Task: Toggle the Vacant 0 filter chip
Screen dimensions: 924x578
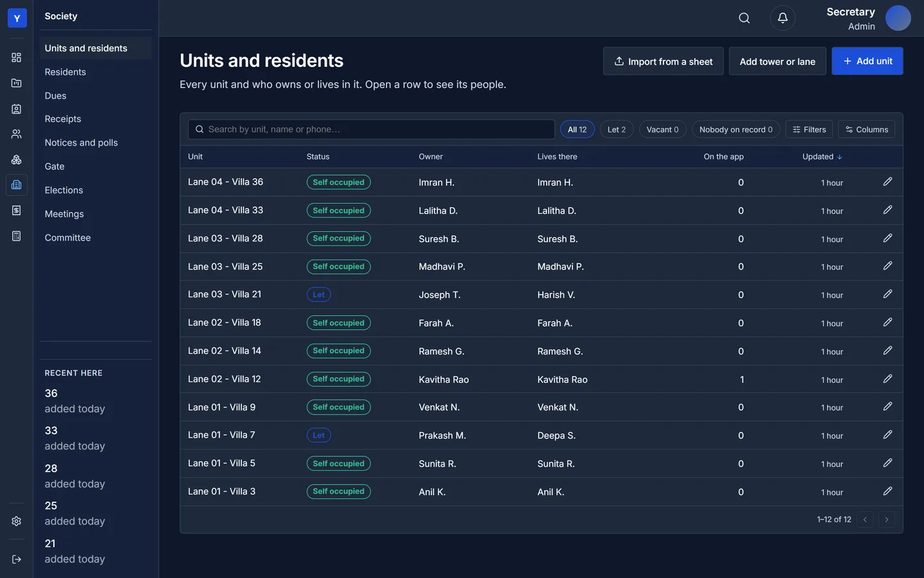Action: [x=663, y=129]
